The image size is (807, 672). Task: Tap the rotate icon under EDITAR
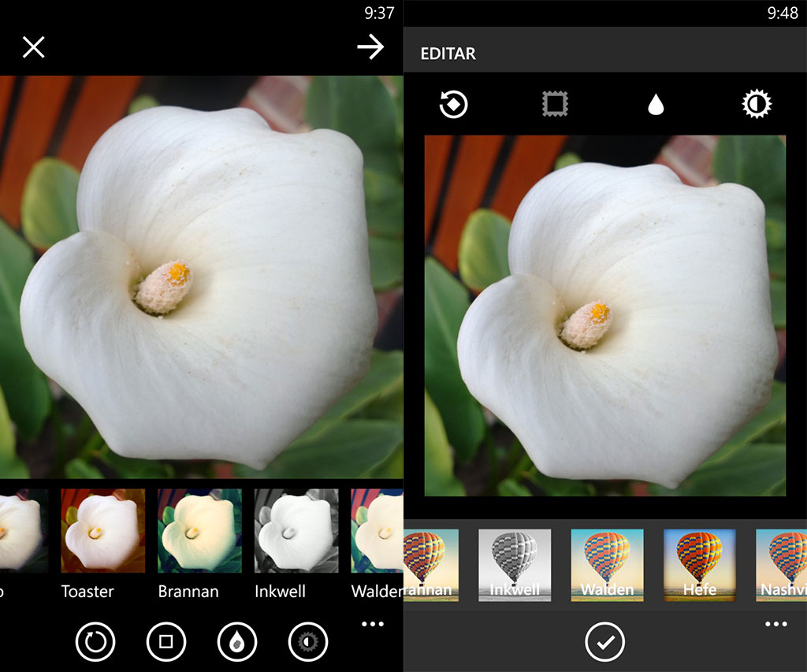pos(454,104)
